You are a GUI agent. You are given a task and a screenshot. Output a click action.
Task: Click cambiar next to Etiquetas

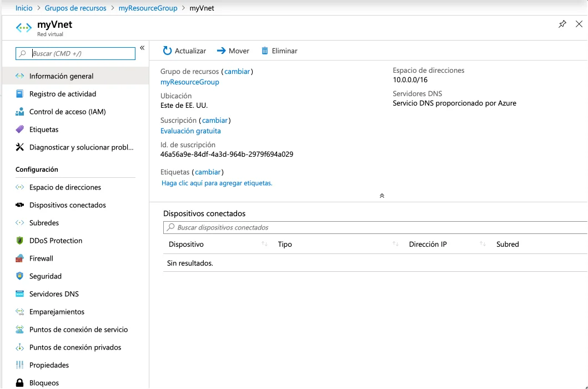(208, 172)
